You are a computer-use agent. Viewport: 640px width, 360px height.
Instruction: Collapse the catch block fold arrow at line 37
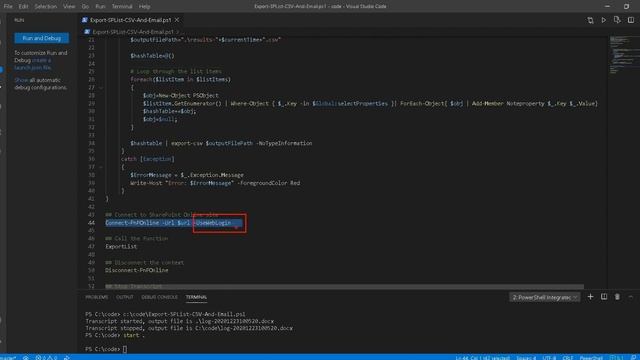pos(101,167)
